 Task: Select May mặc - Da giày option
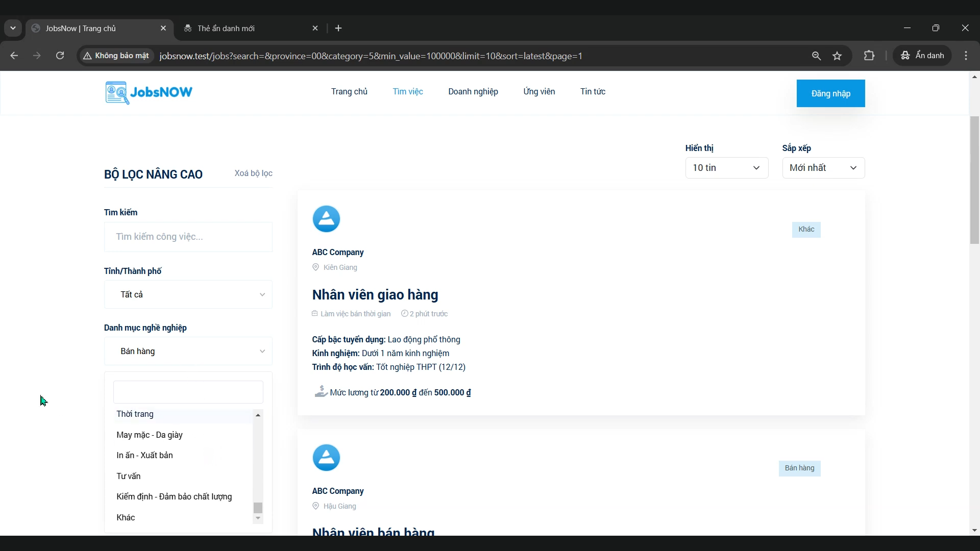pos(183,435)
